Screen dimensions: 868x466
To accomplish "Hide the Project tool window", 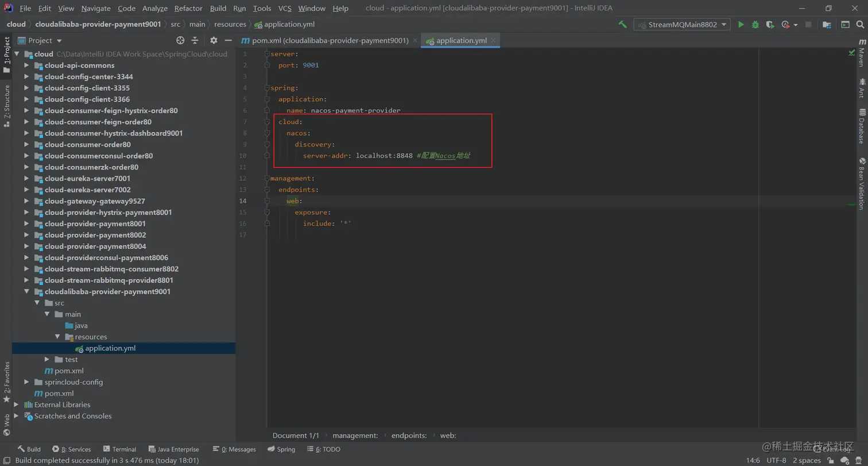I will click(x=228, y=40).
